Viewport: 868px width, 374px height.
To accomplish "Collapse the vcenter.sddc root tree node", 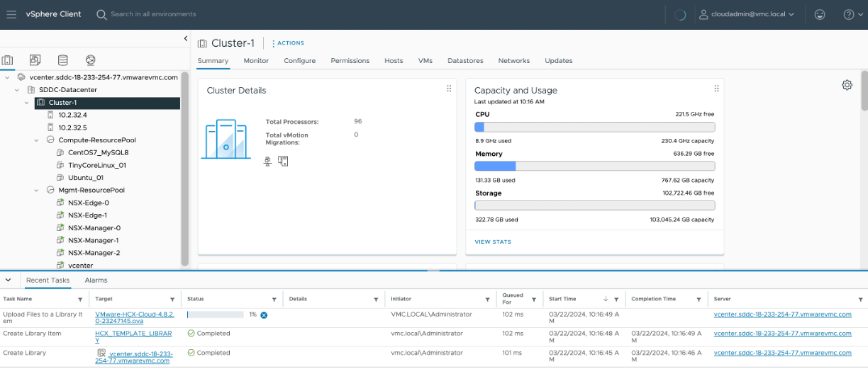I will 7,77.
